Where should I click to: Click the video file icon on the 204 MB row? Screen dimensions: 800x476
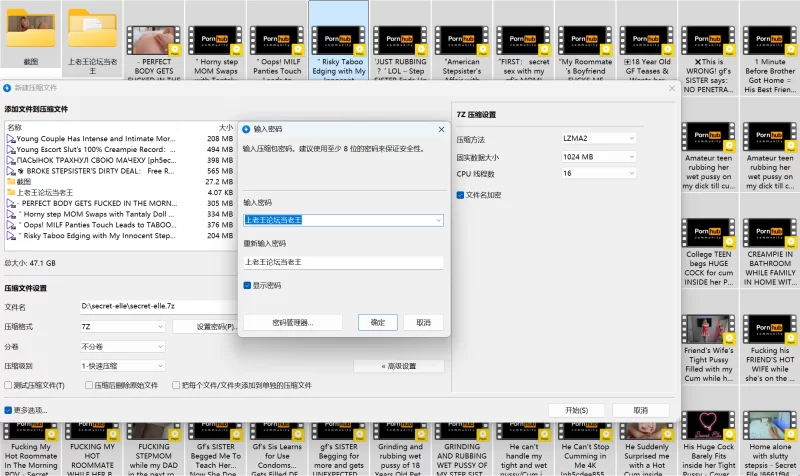tap(11, 236)
